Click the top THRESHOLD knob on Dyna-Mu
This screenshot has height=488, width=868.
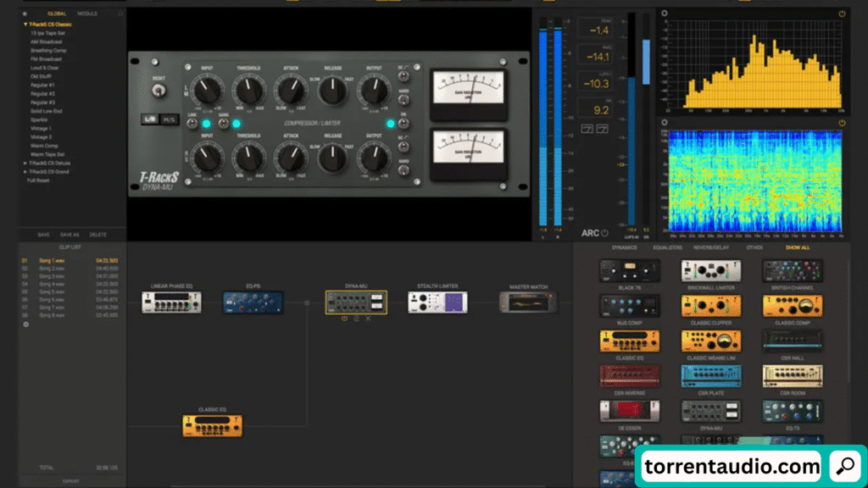pyautogui.click(x=248, y=89)
